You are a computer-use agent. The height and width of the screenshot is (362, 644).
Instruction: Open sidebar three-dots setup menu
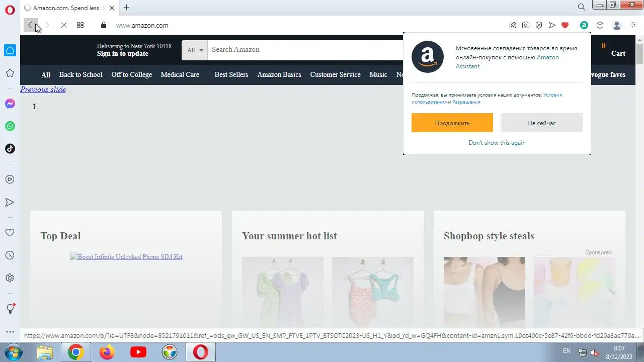[x=10, y=332]
